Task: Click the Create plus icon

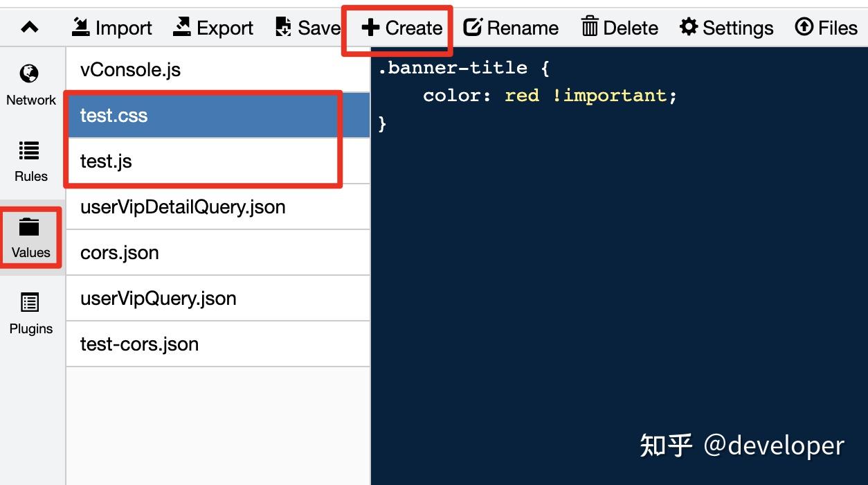Action: tap(371, 28)
